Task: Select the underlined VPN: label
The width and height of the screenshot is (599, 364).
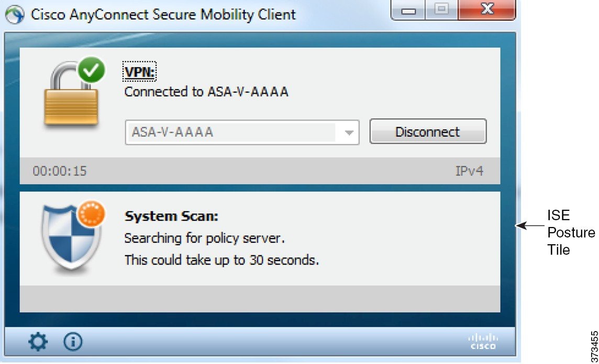Action: pyautogui.click(x=140, y=72)
